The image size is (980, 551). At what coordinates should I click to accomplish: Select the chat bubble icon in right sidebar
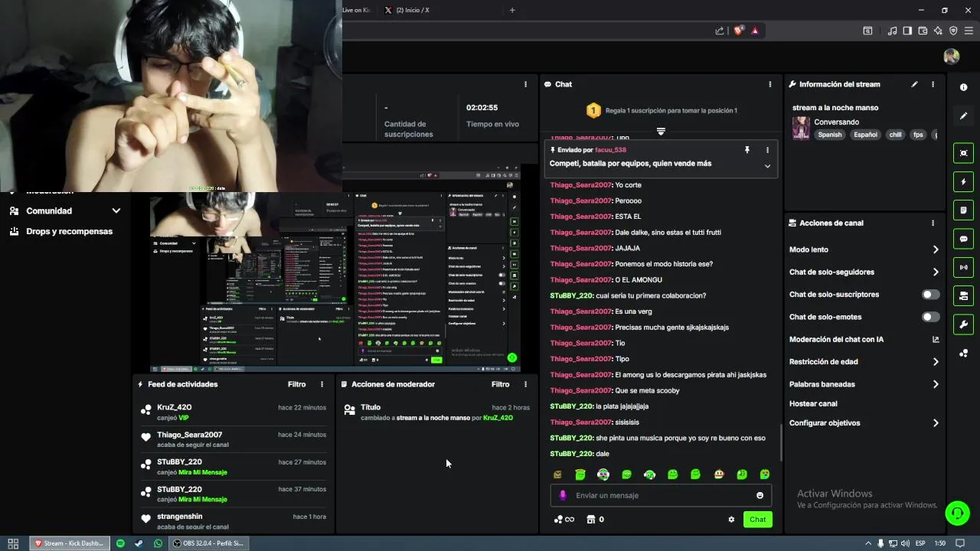coord(963,239)
